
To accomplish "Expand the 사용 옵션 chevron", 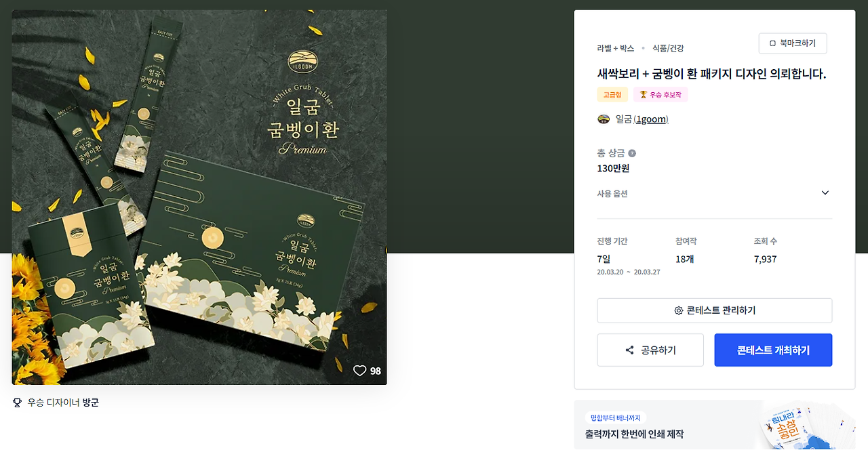I will click(x=825, y=193).
